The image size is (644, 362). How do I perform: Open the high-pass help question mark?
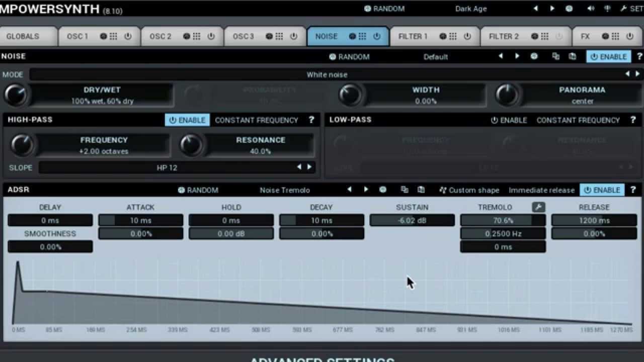(x=311, y=120)
